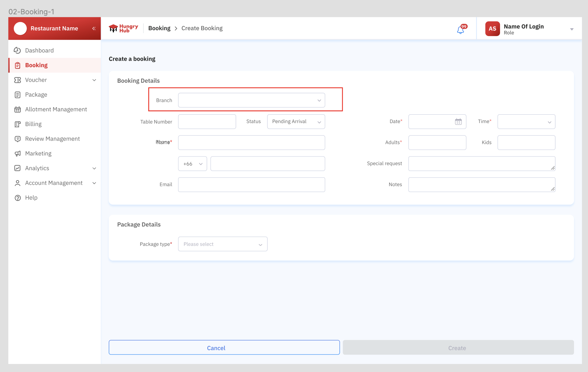Click the Marketing megaphone icon

pos(18,154)
